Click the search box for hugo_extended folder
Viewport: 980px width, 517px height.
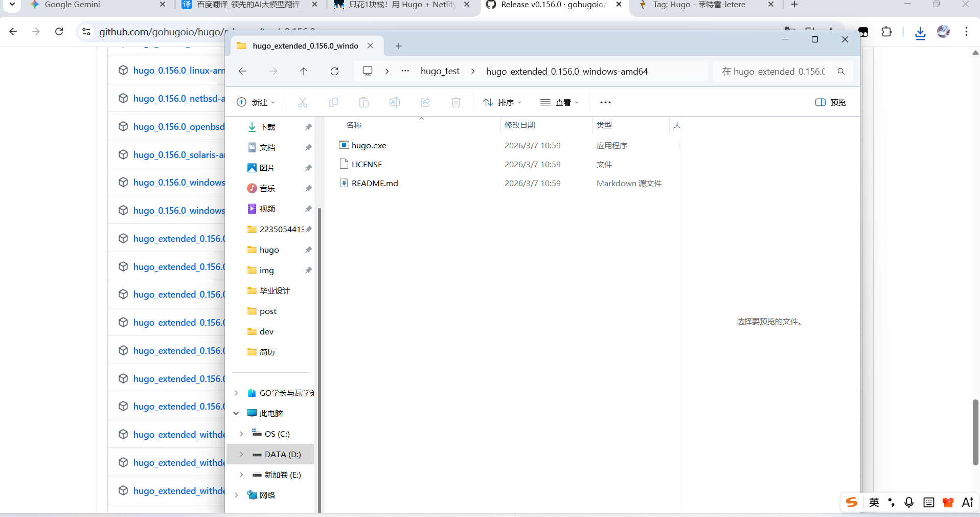coord(773,71)
